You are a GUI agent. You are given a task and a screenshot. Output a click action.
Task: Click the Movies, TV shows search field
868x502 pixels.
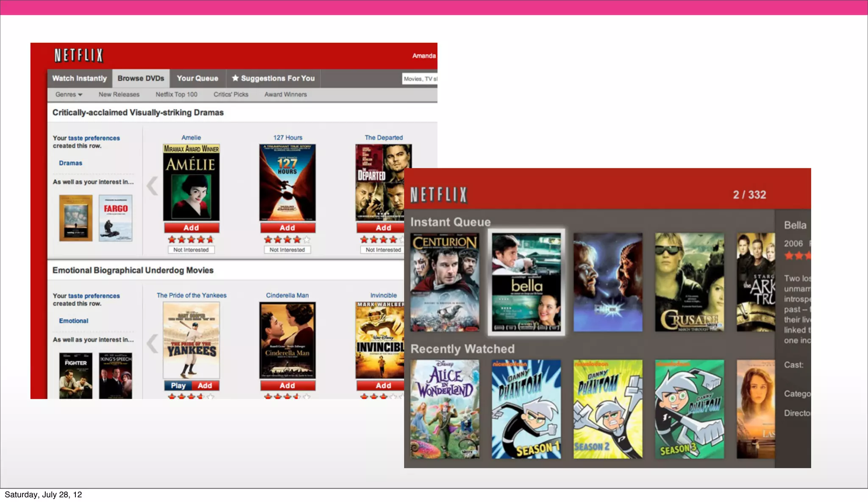point(419,79)
